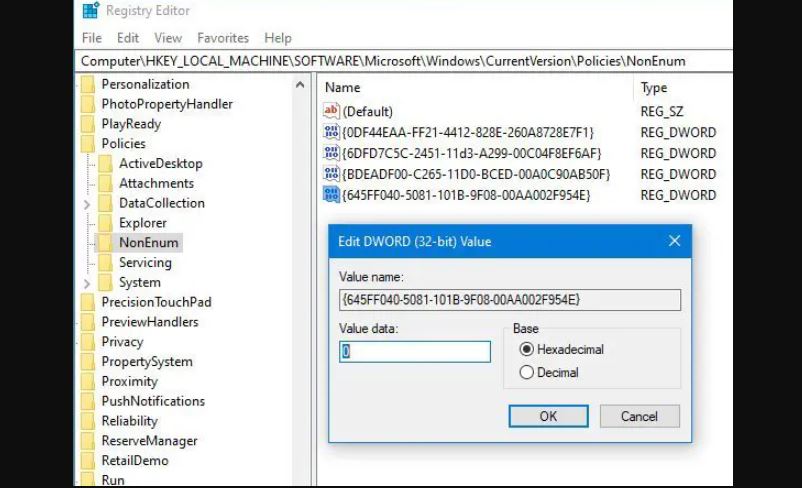The width and height of the screenshot is (802, 488).
Task: Click the PropertySystem folder icon
Action: (x=88, y=362)
